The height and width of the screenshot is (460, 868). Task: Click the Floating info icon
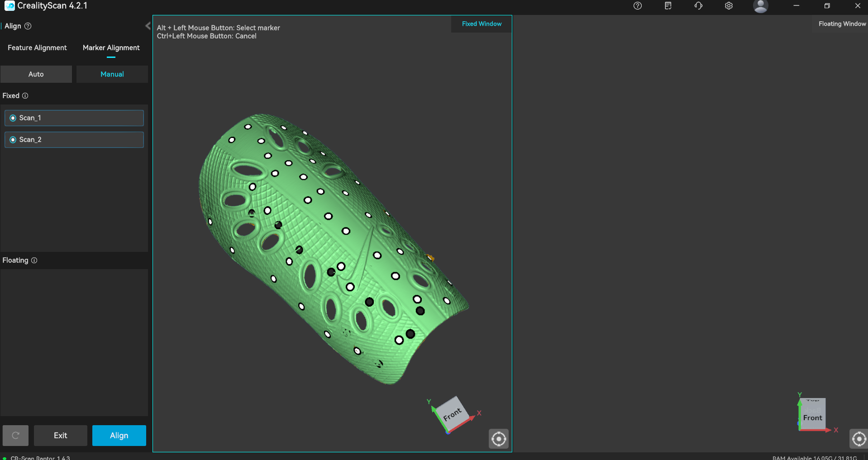click(x=34, y=260)
